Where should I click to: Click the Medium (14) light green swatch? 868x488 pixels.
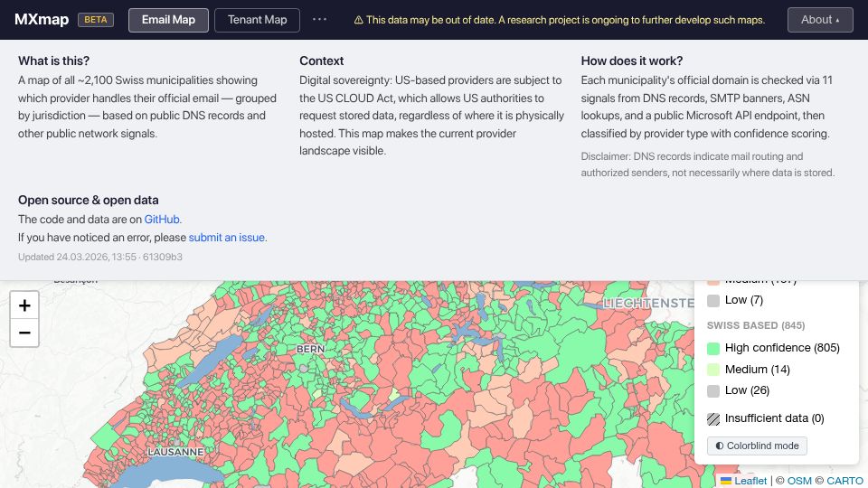(x=713, y=370)
